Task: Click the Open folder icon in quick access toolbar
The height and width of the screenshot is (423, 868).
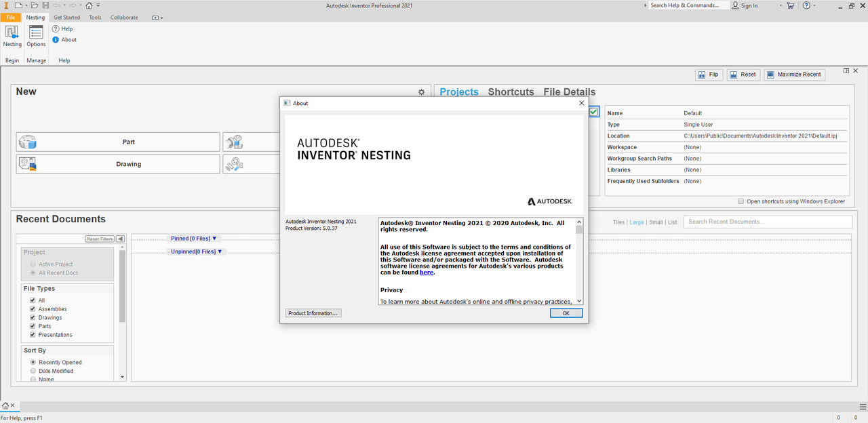Action: click(35, 5)
